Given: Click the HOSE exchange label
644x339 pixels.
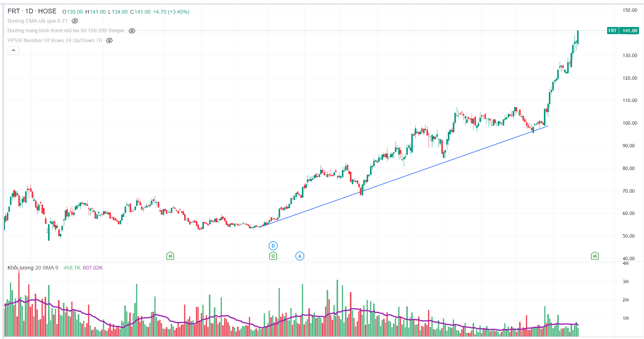Looking at the screenshot, I should pyautogui.click(x=47, y=11).
